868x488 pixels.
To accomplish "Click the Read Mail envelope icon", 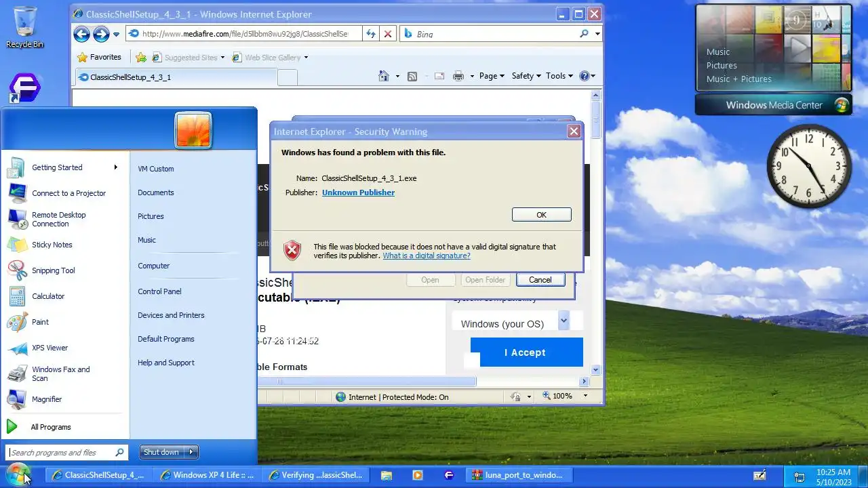I will (439, 76).
